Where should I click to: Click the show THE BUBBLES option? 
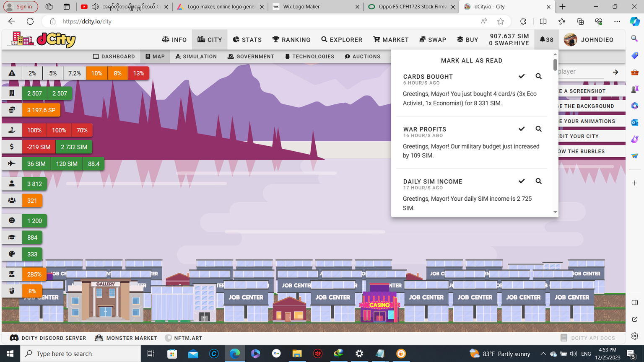(x=592, y=151)
